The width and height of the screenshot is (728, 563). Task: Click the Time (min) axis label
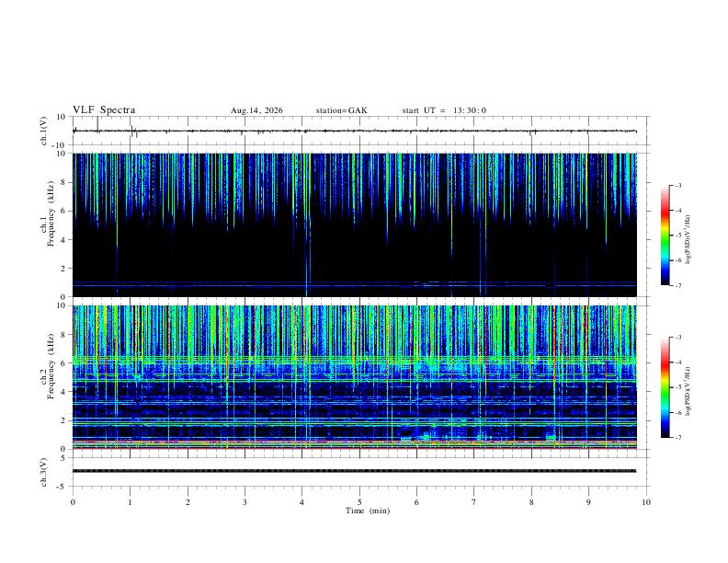(x=368, y=511)
